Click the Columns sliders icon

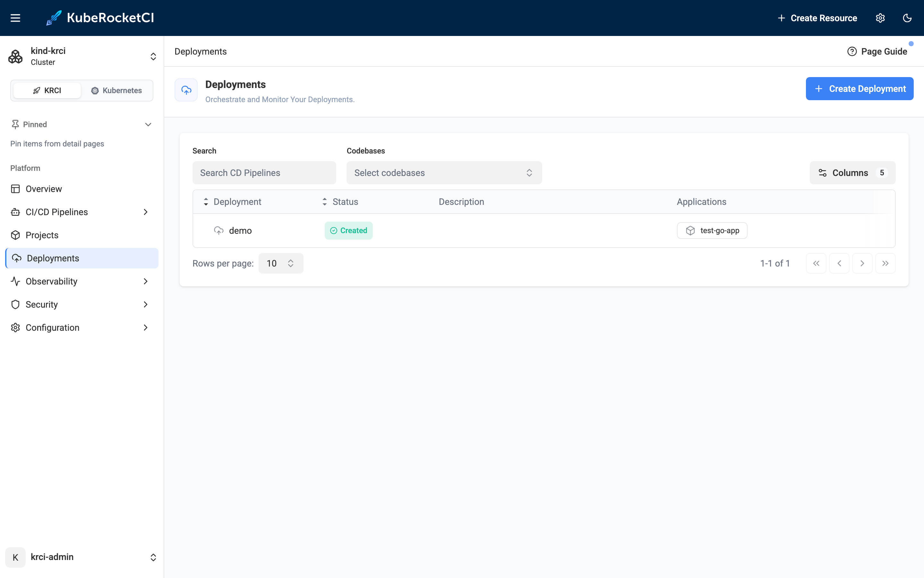click(x=822, y=173)
